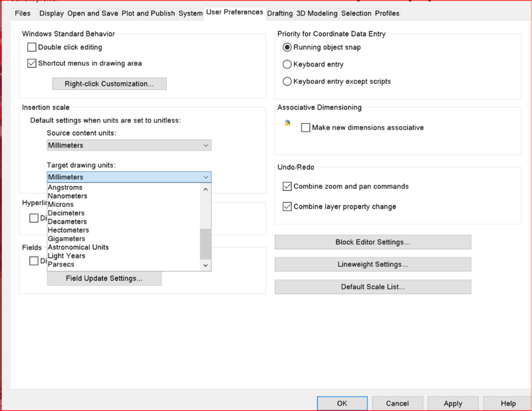Viewport: 532px width, 411px height.
Task: Open the Plot and Publish tab
Action: 148,13
